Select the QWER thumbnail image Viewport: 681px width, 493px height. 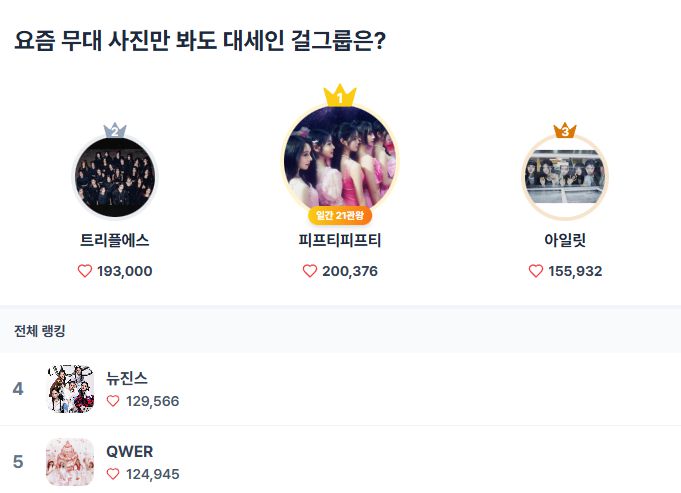[x=70, y=462]
